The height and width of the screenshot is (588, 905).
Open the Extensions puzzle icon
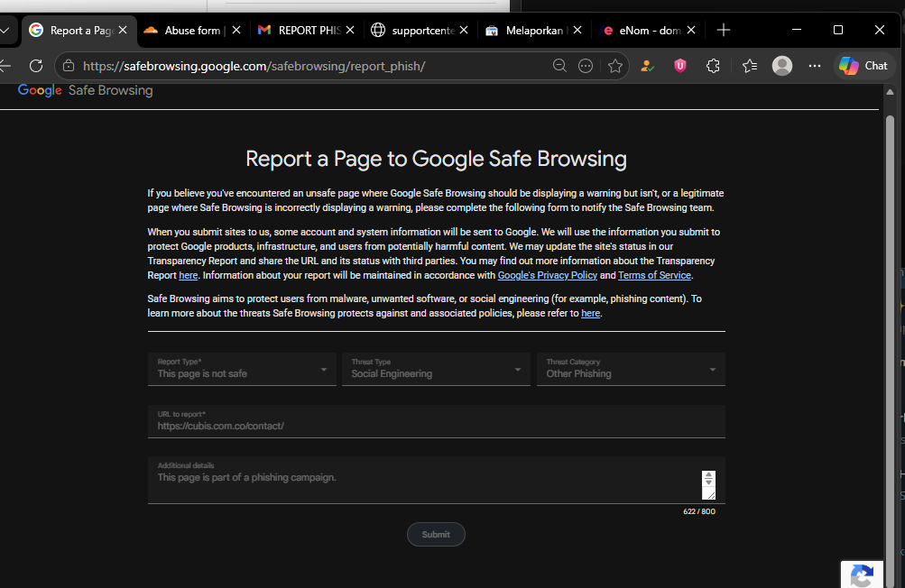pos(713,66)
